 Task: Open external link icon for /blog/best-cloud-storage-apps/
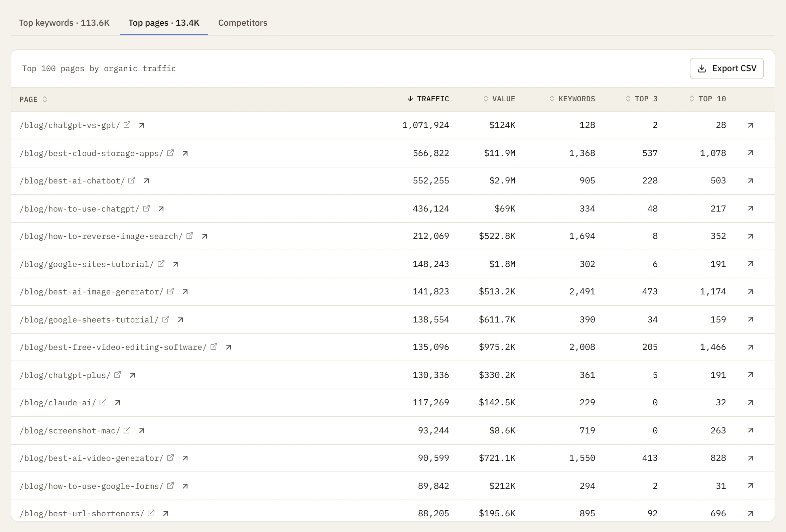pyautogui.click(x=170, y=153)
